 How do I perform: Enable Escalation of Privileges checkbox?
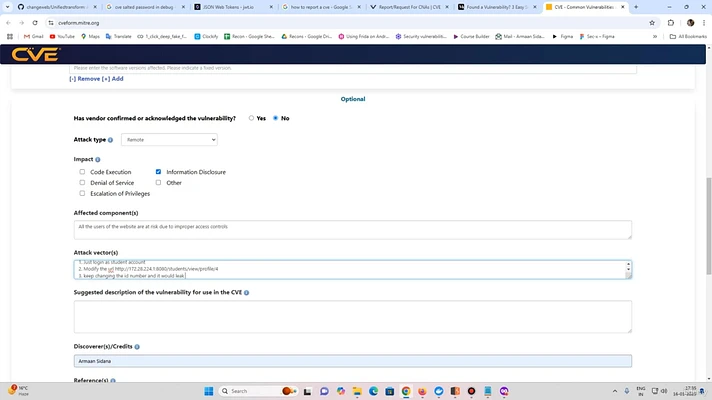click(x=82, y=193)
